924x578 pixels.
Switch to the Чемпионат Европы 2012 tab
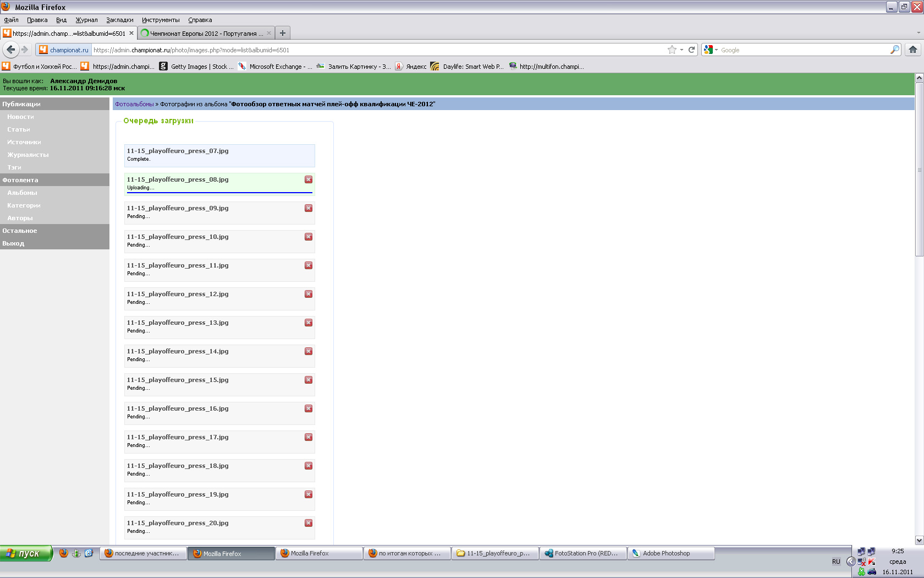point(206,33)
